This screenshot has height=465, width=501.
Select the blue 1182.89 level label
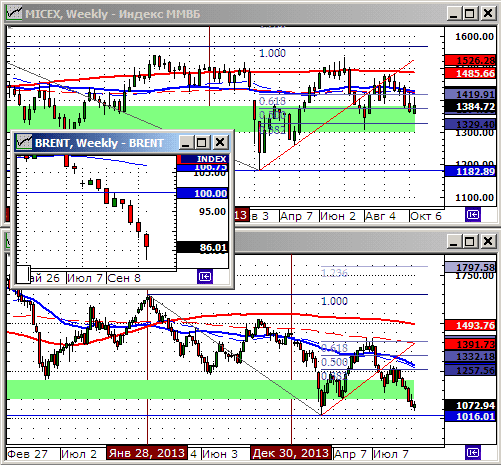pos(471,171)
